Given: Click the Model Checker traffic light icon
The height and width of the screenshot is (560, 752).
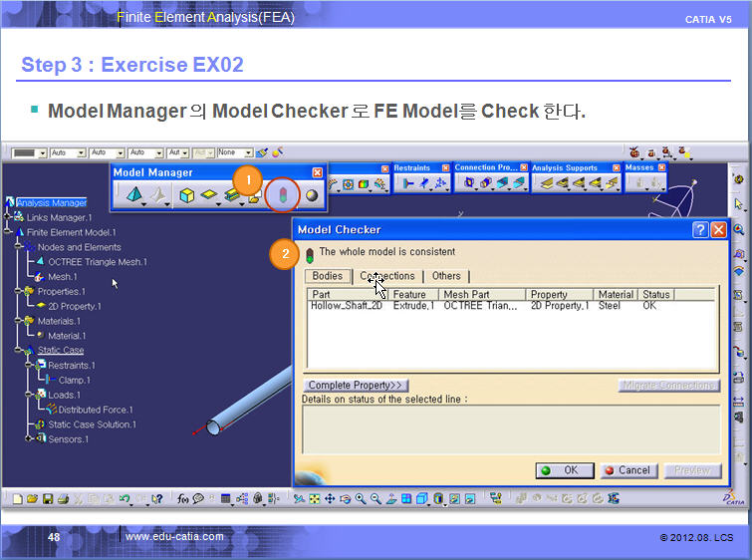Looking at the screenshot, I should pos(283,195).
